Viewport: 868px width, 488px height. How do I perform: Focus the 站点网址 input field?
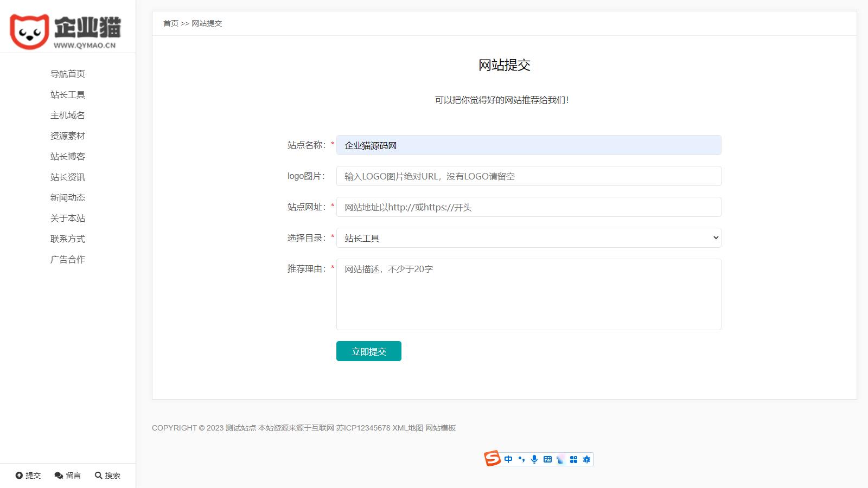pos(528,207)
